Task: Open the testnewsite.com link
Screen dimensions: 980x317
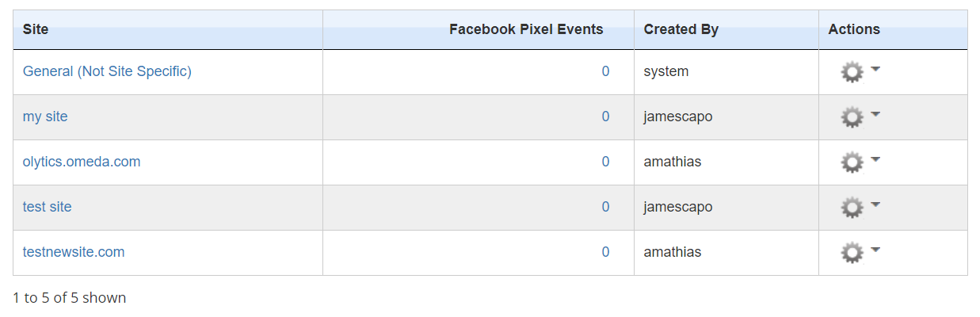Action: click(x=74, y=252)
